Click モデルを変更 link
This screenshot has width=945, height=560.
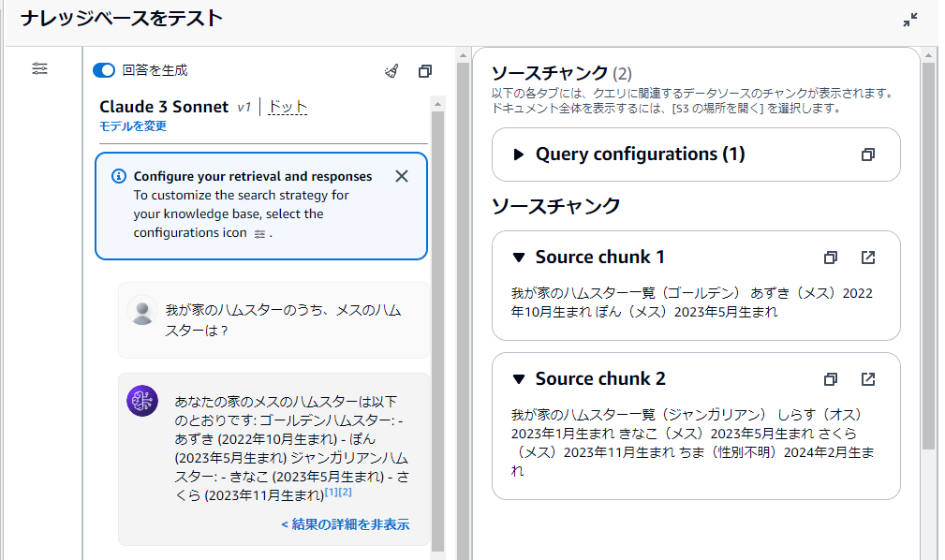point(133,126)
